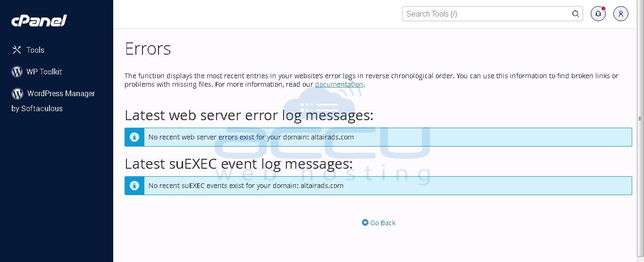644x262 pixels.
Task: Click the right-side page scrollbar
Action: click(640, 119)
